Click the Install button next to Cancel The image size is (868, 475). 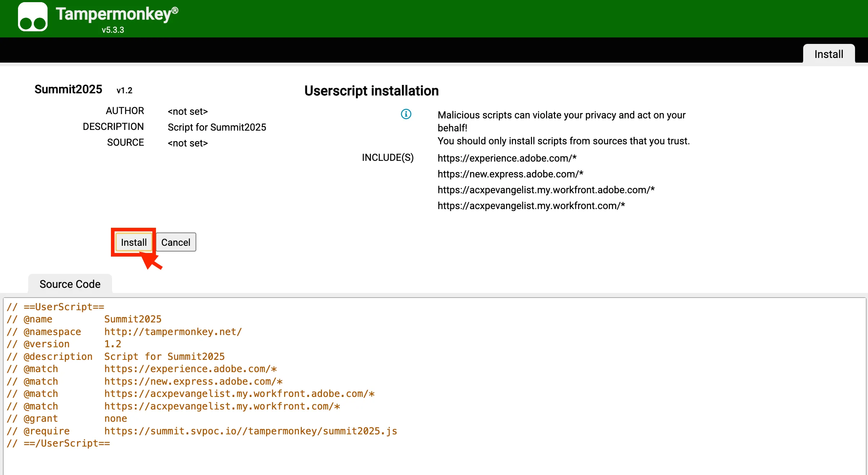click(x=134, y=242)
